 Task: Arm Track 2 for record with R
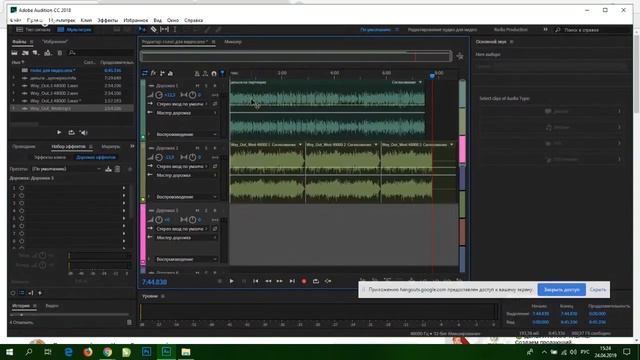(215, 148)
